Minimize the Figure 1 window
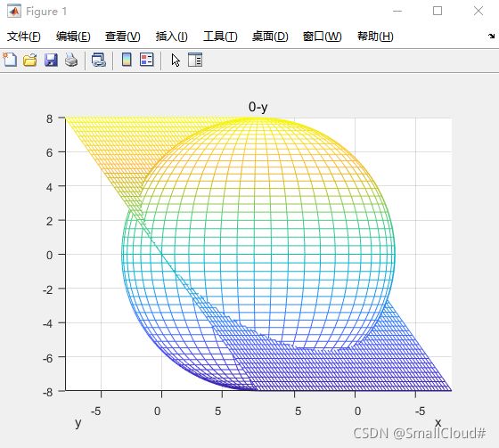The width and height of the screenshot is (499, 448). [x=397, y=12]
